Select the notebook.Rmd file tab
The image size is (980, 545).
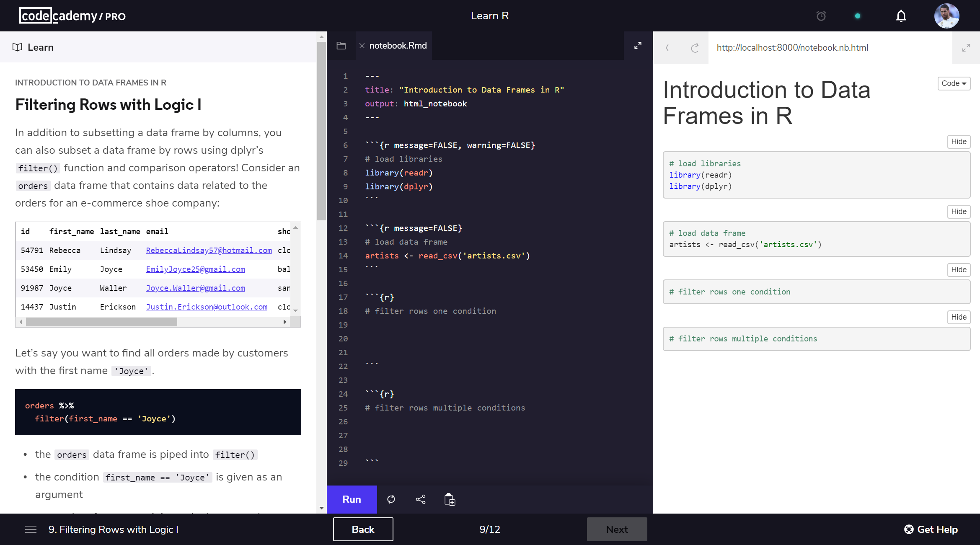pyautogui.click(x=398, y=46)
